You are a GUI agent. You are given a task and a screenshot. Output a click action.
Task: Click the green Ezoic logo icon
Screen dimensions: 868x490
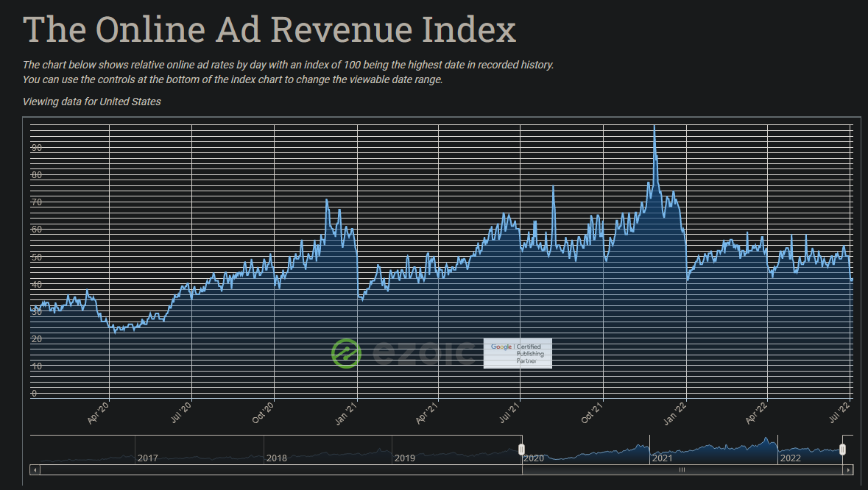coord(346,353)
